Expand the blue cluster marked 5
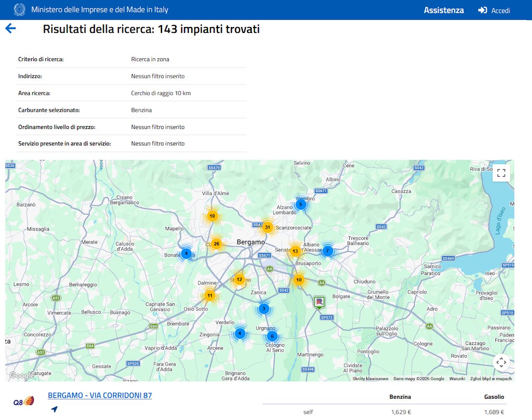The image size is (532, 420). pos(301,205)
